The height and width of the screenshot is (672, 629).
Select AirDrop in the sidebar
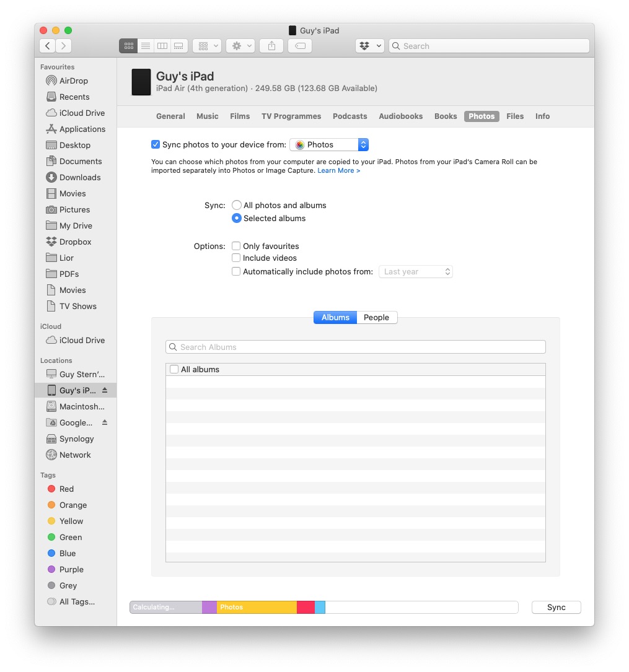[66, 81]
